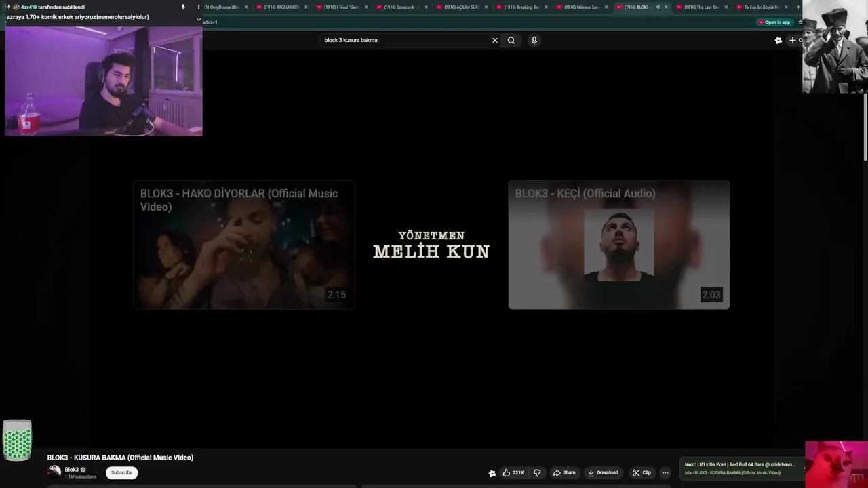Subscribe to the Blok3 channel

[x=122, y=472]
